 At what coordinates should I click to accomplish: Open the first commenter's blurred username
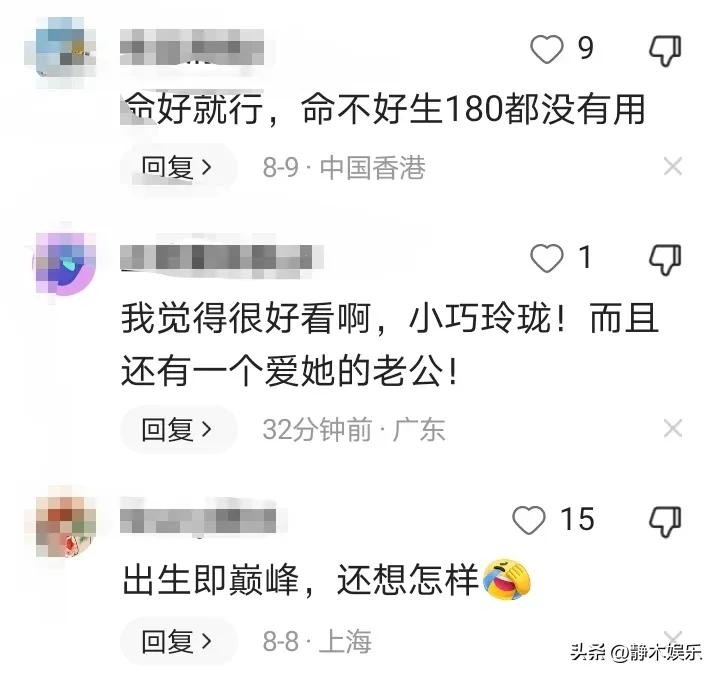(x=192, y=47)
